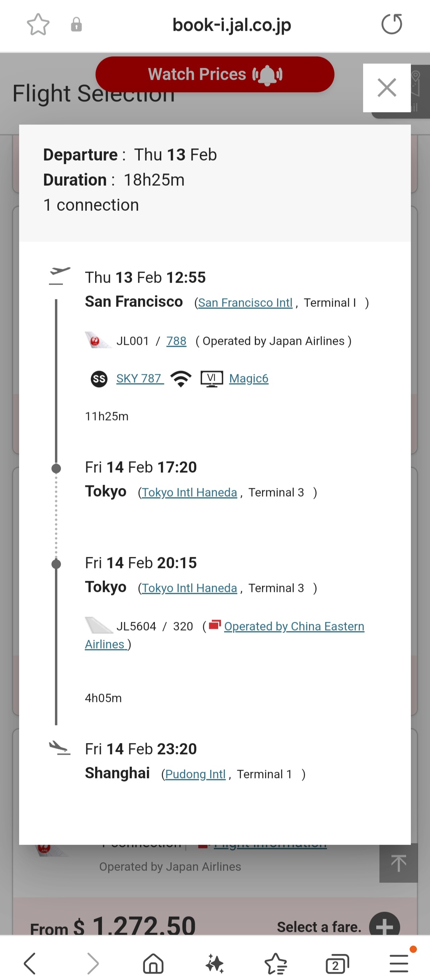Open the Magic6 entertainment link
Screen dimensions: 430x980
(249, 379)
